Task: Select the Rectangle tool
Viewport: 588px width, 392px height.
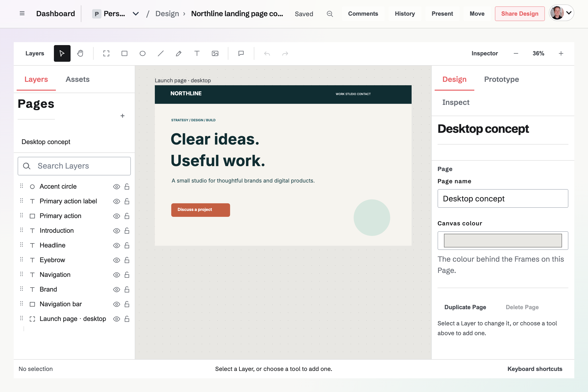Action: tap(124, 53)
